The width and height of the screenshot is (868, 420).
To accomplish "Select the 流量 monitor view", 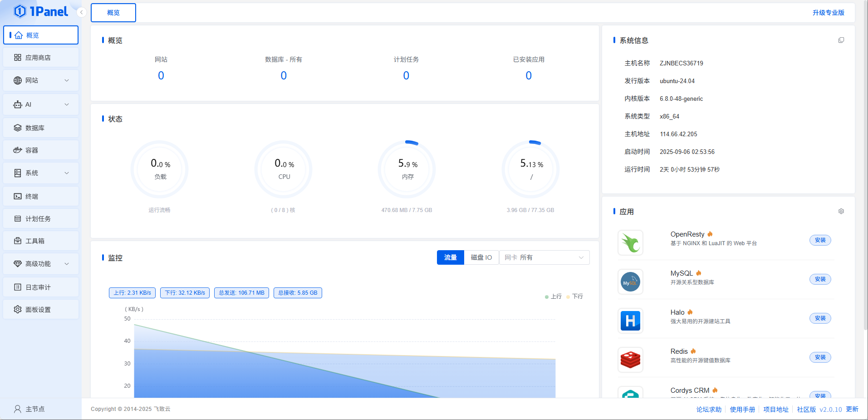I will point(450,257).
